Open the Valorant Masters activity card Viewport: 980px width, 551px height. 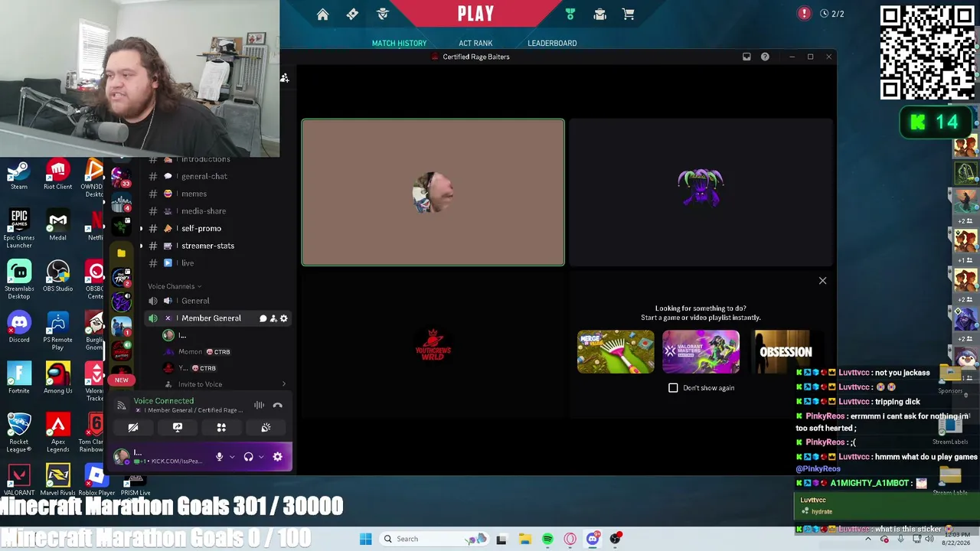[701, 352]
